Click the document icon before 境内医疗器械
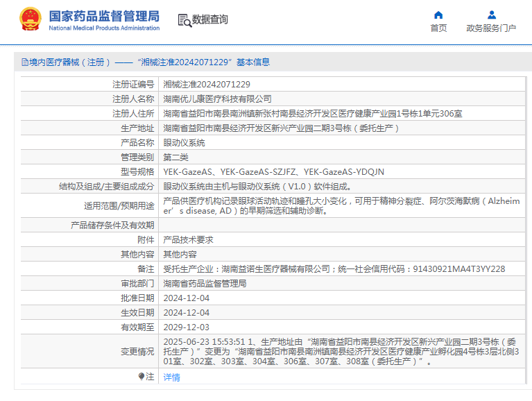This screenshot has width=532, height=401. point(25,62)
